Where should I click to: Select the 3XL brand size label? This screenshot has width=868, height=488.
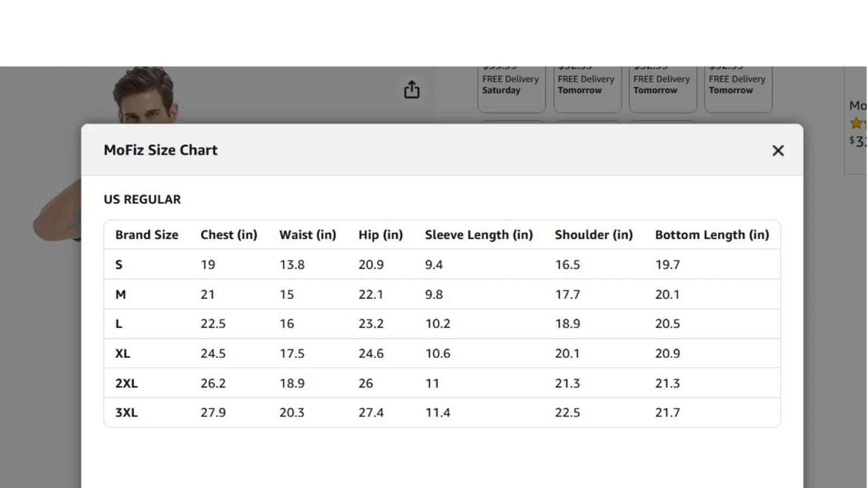coord(126,413)
